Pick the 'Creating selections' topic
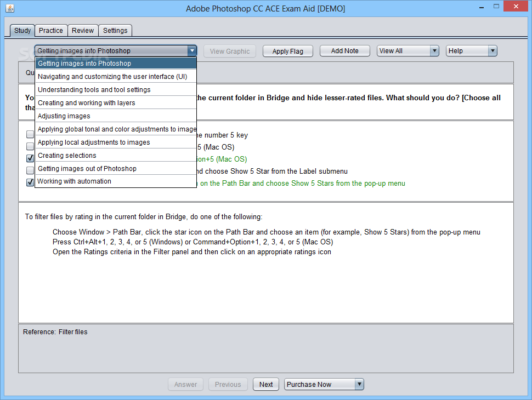The width and height of the screenshot is (532, 400). tap(116, 155)
